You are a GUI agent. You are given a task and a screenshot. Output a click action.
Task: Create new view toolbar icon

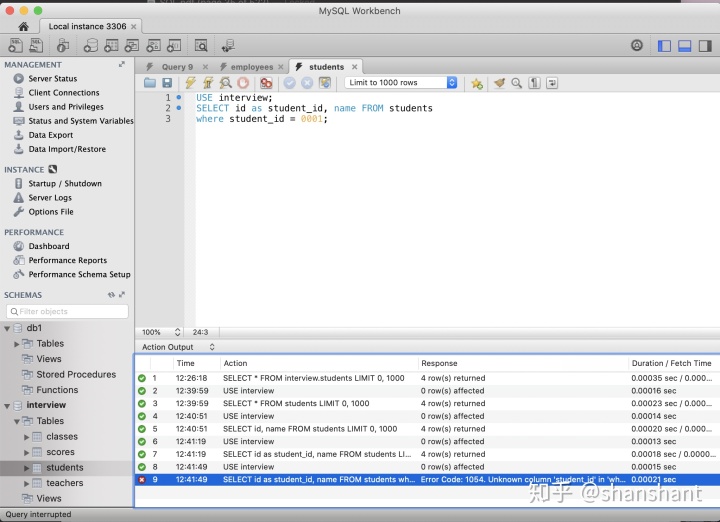132,45
